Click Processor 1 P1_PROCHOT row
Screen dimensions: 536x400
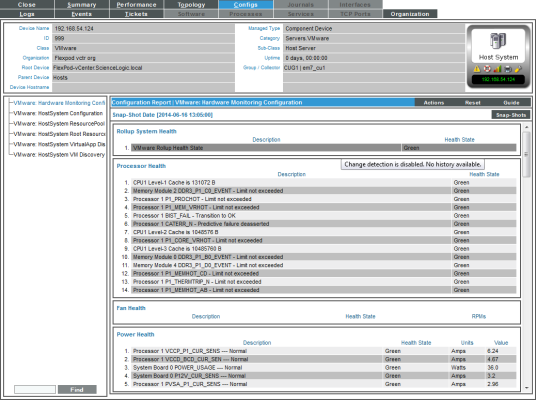point(323,199)
